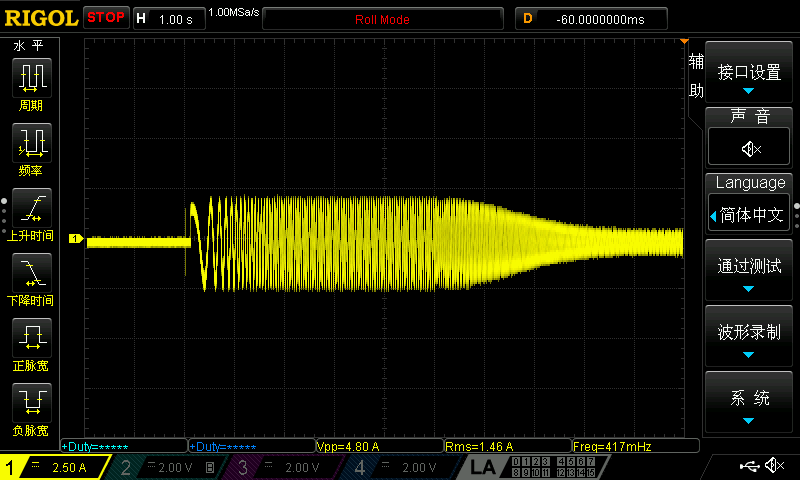Click the RIGOL logo
Viewport: 800px width, 480px height.
(41, 18)
